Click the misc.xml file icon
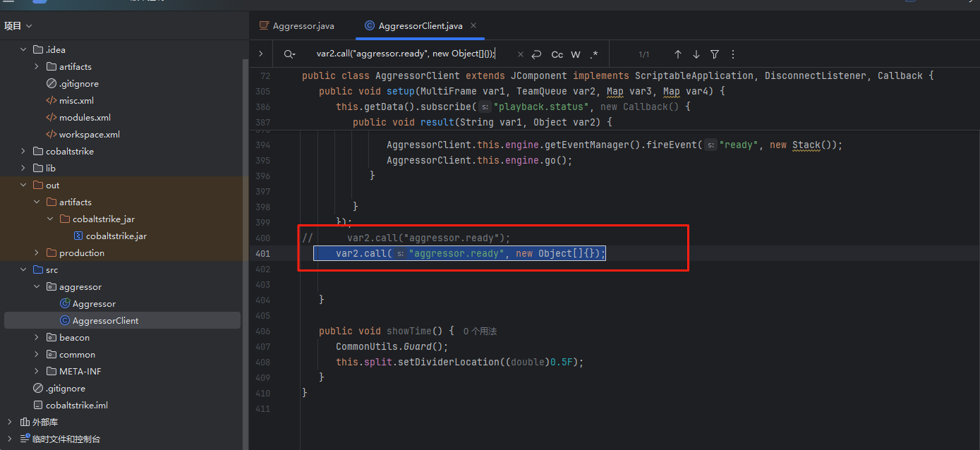Viewport: 980px width, 450px height. [x=51, y=100]
